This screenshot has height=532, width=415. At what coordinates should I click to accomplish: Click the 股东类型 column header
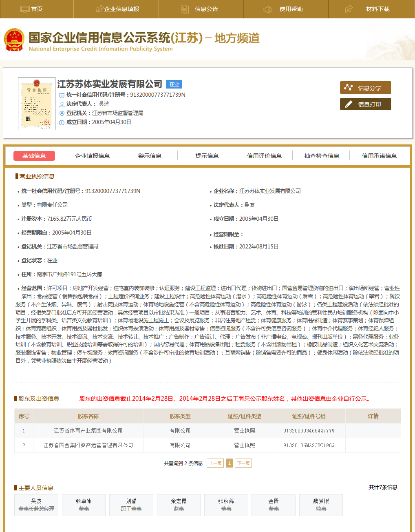pos(180,416)
